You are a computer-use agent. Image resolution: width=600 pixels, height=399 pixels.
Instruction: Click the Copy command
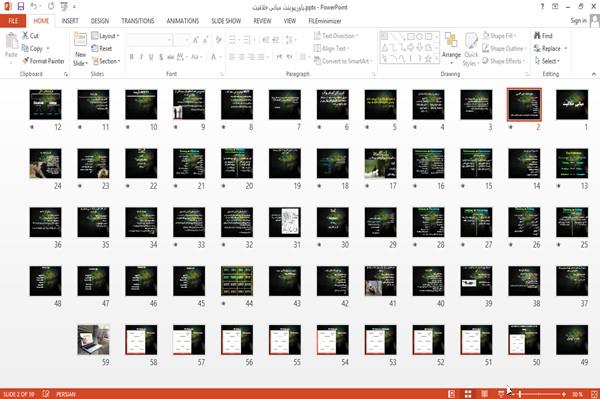coord(33,49)
